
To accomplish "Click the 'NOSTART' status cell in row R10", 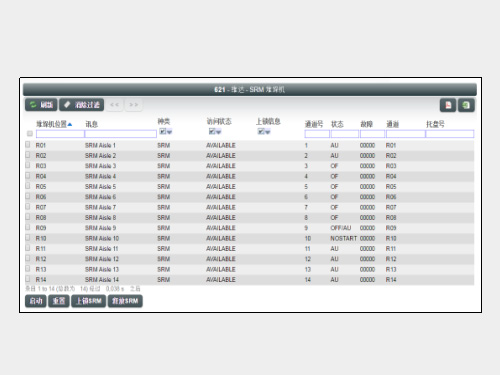I will 343,238.
